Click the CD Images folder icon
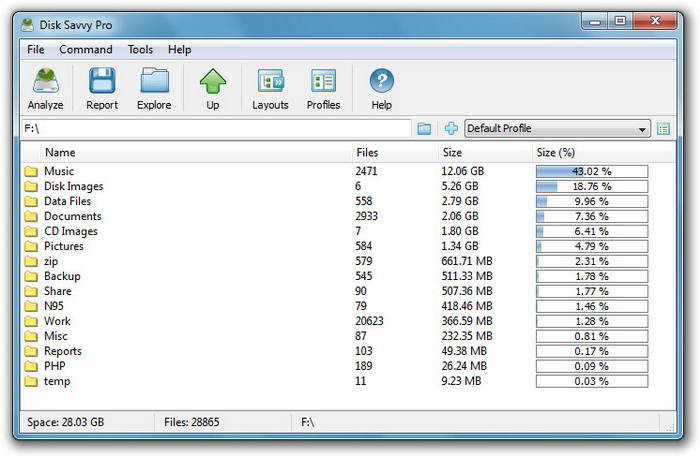The height and width of the screenshot is (458, 700). 31,231
